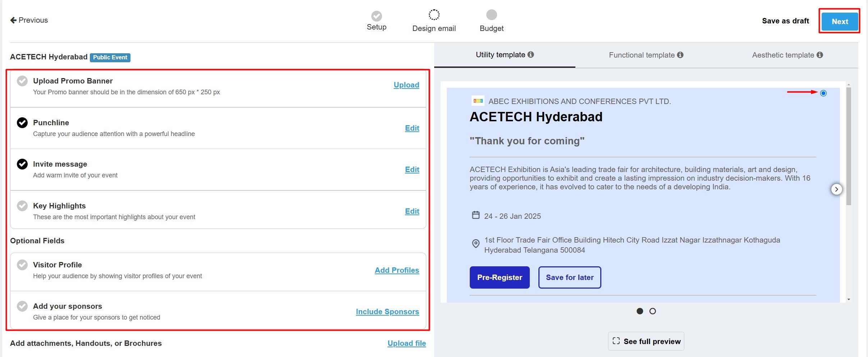This screenshot has width=868, height=357.
Task: Click Optional Fields heading
Action: [x=37, y=241]
